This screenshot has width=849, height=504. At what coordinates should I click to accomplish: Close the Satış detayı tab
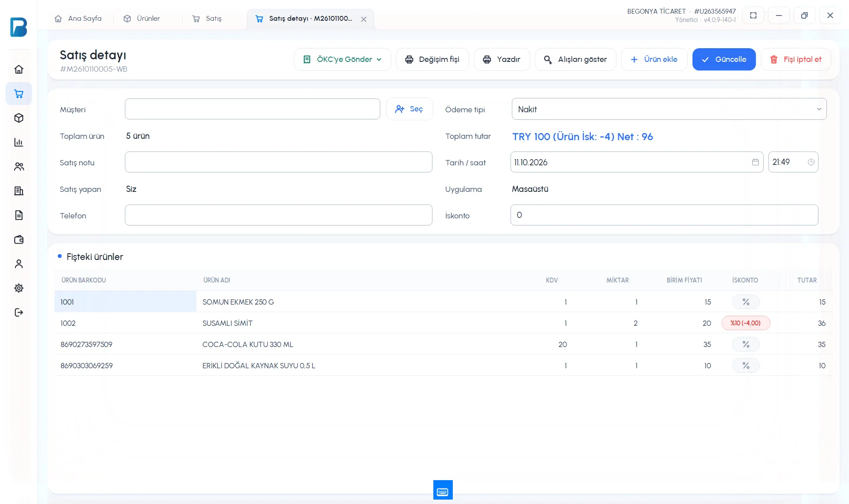point(363,19)
